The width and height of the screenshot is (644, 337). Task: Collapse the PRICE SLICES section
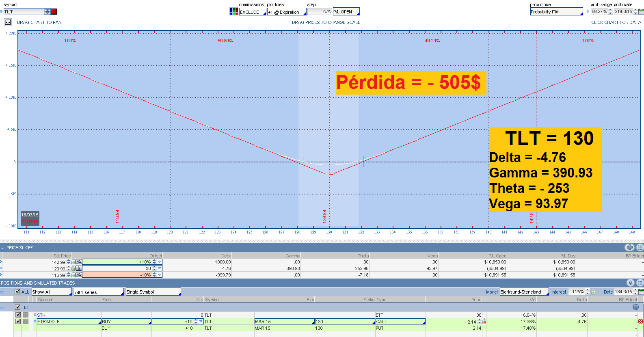tap(2, 248)
